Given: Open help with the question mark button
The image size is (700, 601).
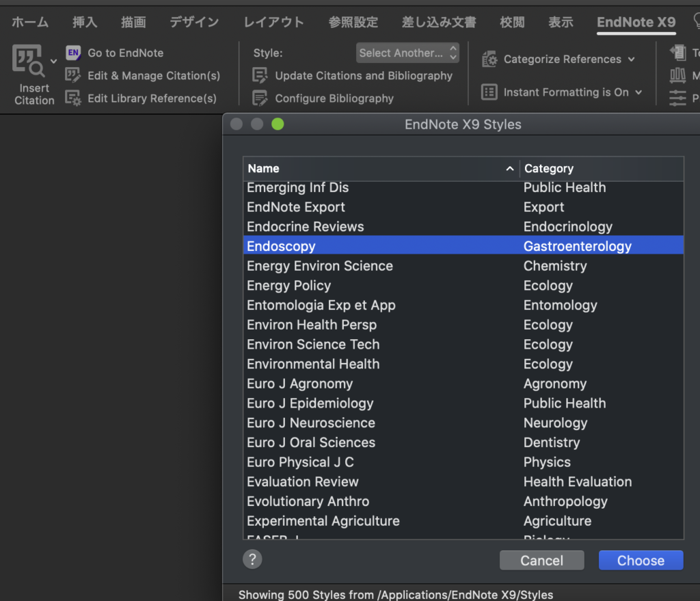Looking at the screenshot, I should tap(252, 559).
